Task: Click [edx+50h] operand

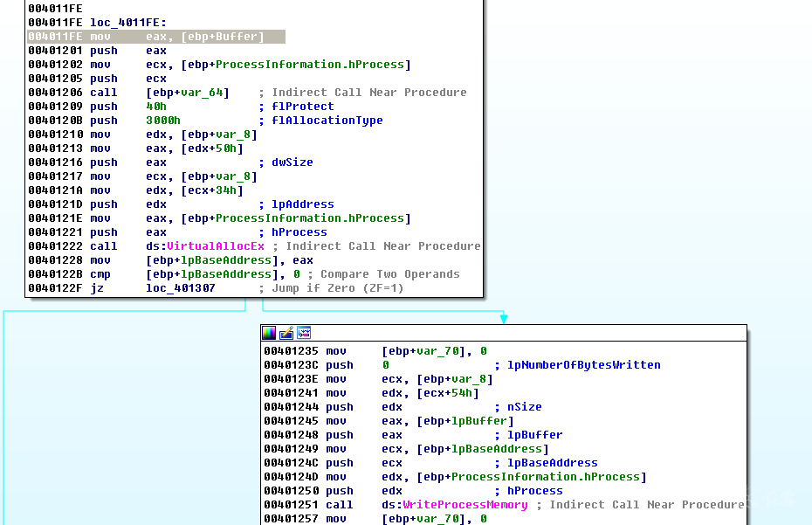Action: point(212,149)
